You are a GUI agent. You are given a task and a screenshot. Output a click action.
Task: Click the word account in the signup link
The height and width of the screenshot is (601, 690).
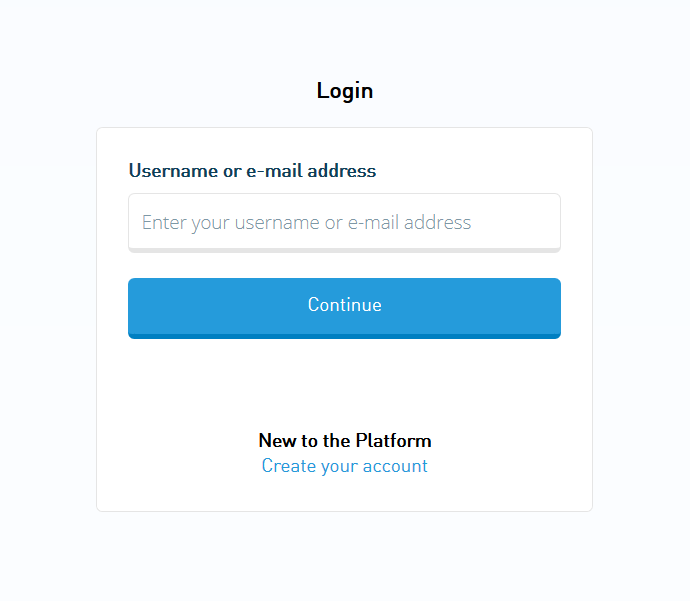click(395, 466)
